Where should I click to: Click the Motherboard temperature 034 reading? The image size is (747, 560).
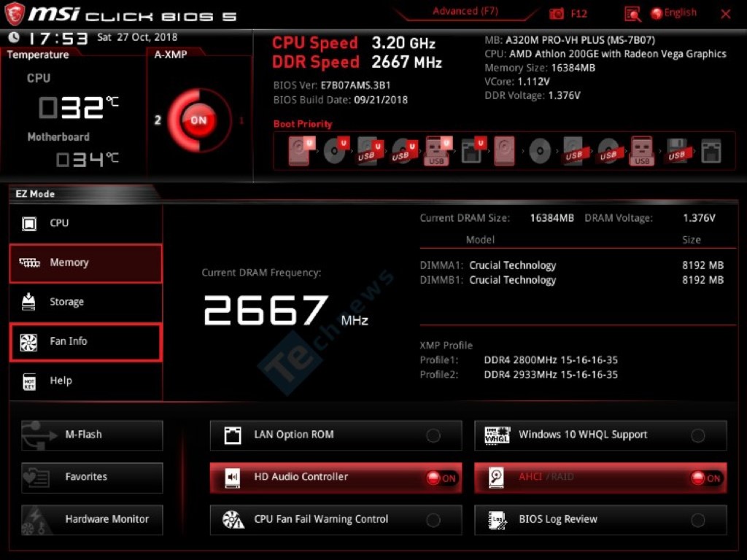point(88,160)
